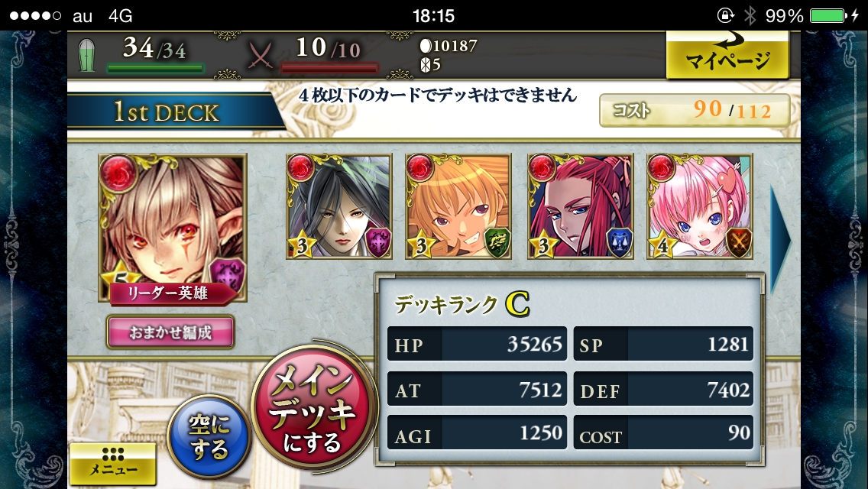This screenshot has height=489, width=868.
Task: Select the red-haired 3-star card
Action: (x=580, y=206)
